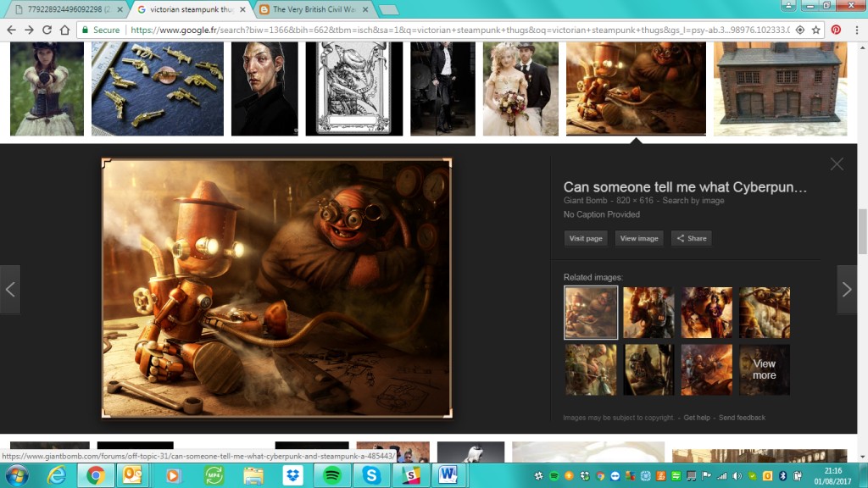Open the pale man portrait result image
The height and width of the screenshot is (488, 868).
pyautogui.click(x=264, y=88)
